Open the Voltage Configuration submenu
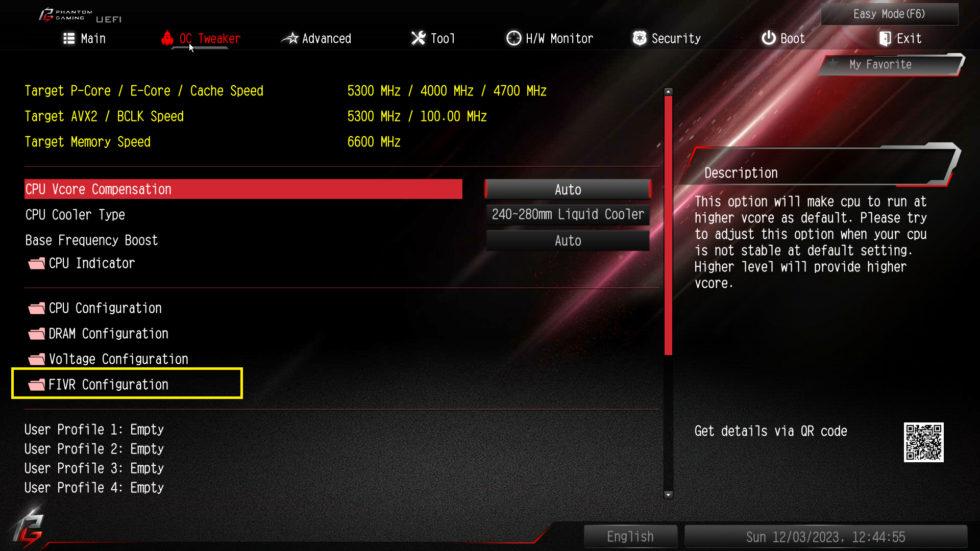Image resolution: width=980 pixels, height=551 pixels. pyautogui.click(x=108, y=359)
